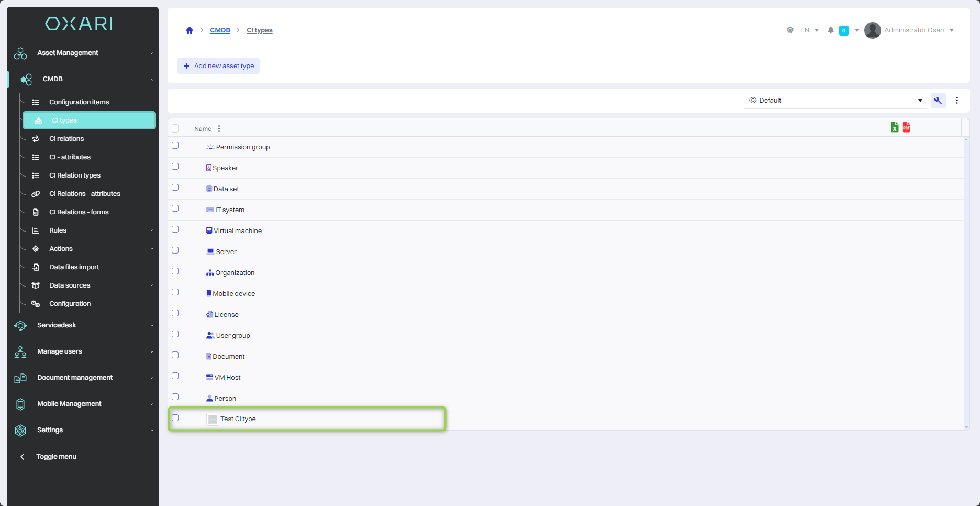This screenshot has height=506, width=980.
Task: Go to CI relations menu item
Action: (x=66, y=139)
